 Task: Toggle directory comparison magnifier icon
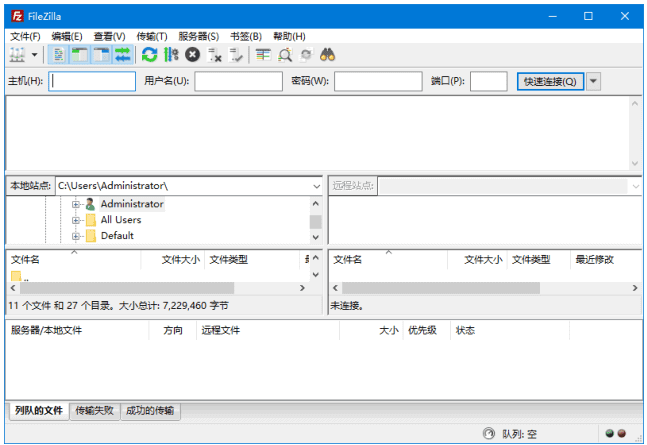click(285, 55)
